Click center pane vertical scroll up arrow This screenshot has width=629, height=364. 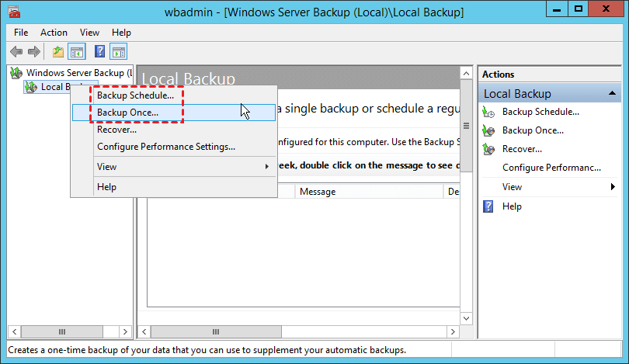click(x=466, y=74)
